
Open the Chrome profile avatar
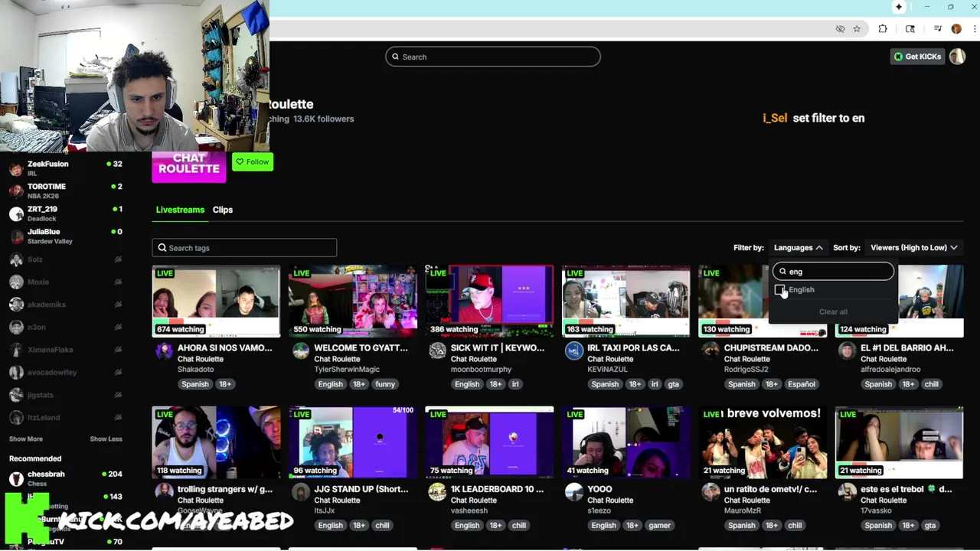point(956,29)
